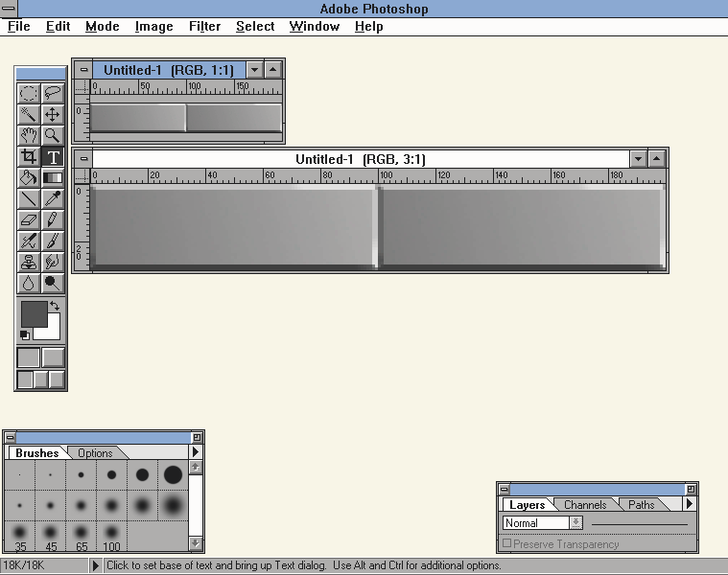Open the File menu
728x575 pixels.
19,27
